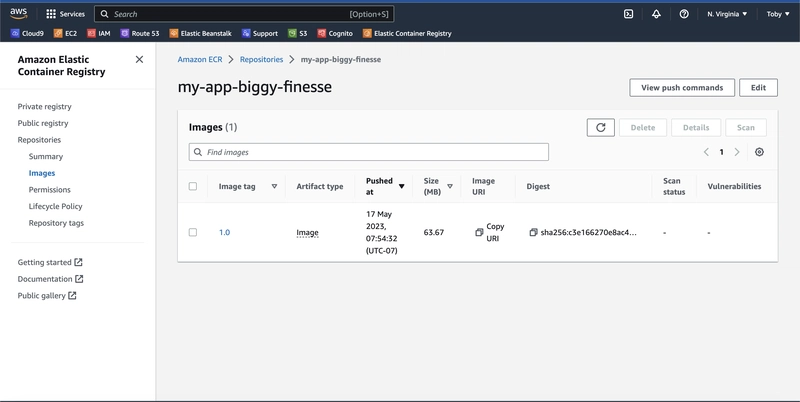Copy the sha256 digest icon
800x402 pixels.
point(533,232)
